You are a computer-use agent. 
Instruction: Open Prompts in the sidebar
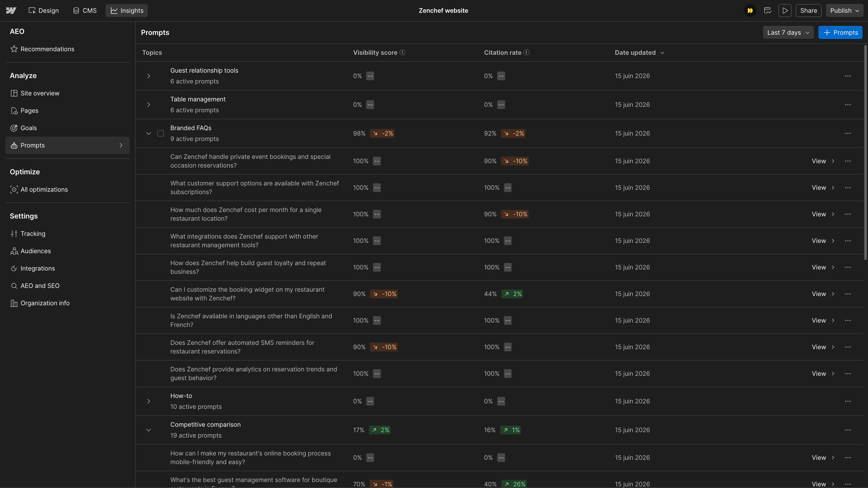[67, 146]
